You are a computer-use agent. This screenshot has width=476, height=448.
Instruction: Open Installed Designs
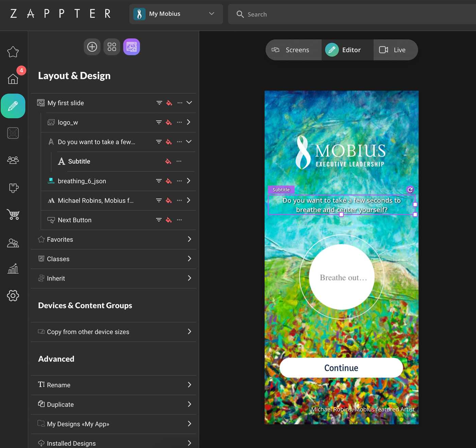(114, 443)
